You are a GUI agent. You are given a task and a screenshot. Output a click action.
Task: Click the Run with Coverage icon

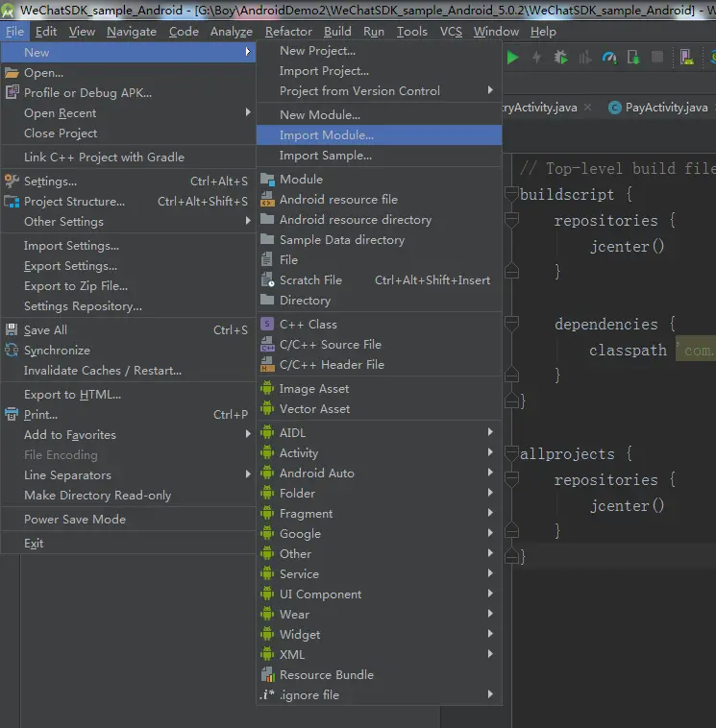click(x=585, y=58)
